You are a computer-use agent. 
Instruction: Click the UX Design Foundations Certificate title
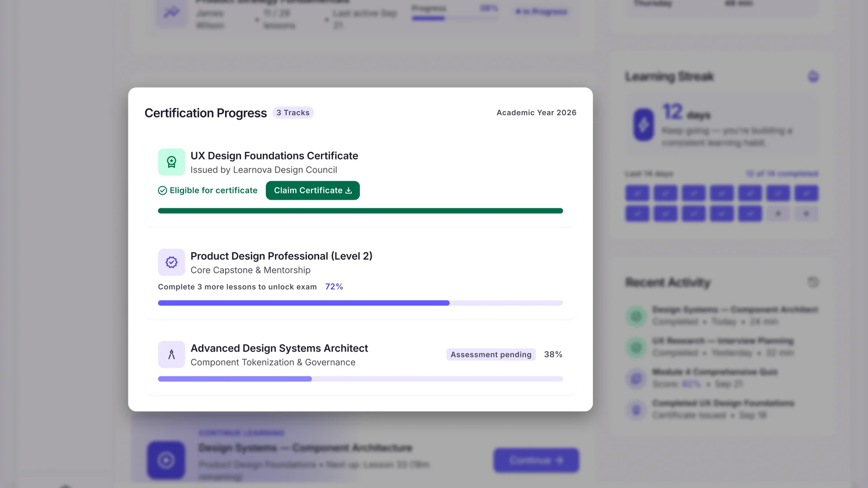point(274,155)
